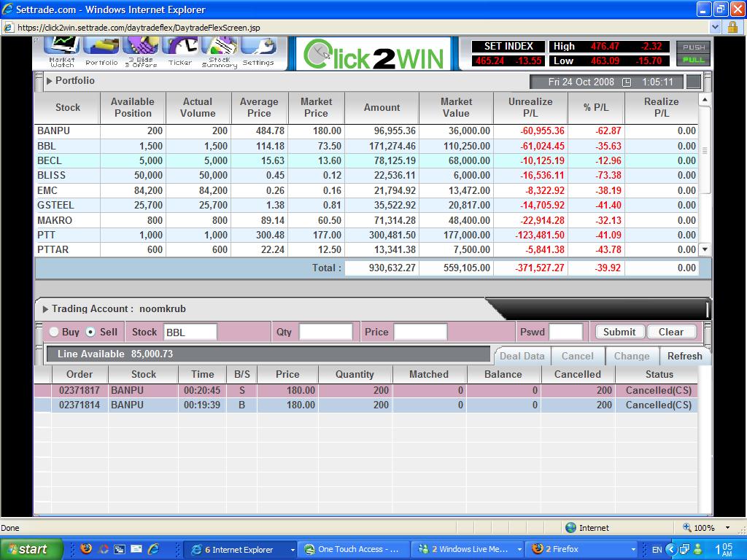Clear the order form
Image resolution: width=747 pixels, height=560 pixels.
[671, 332]
